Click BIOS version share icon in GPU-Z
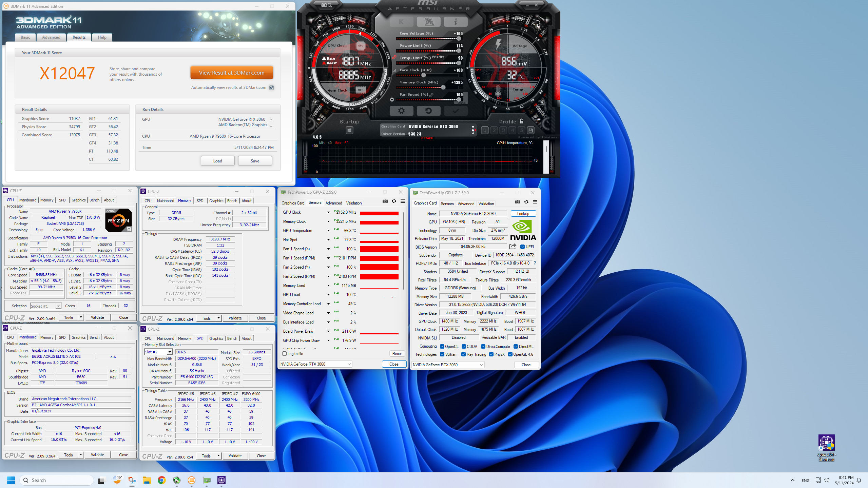This screenshot has height=488, width=868. tap(513, 247)
